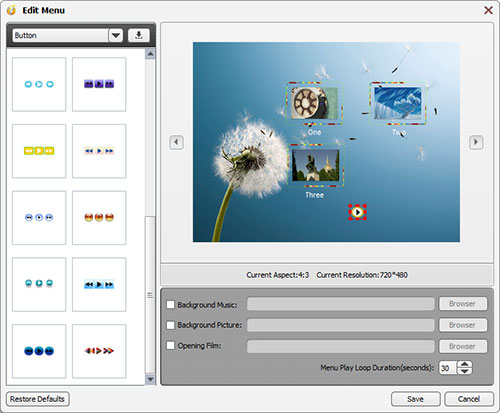This screenshot has height=413, width=500.
Task: Choose the dark blue round button style
Action: (x=39, y=351)
